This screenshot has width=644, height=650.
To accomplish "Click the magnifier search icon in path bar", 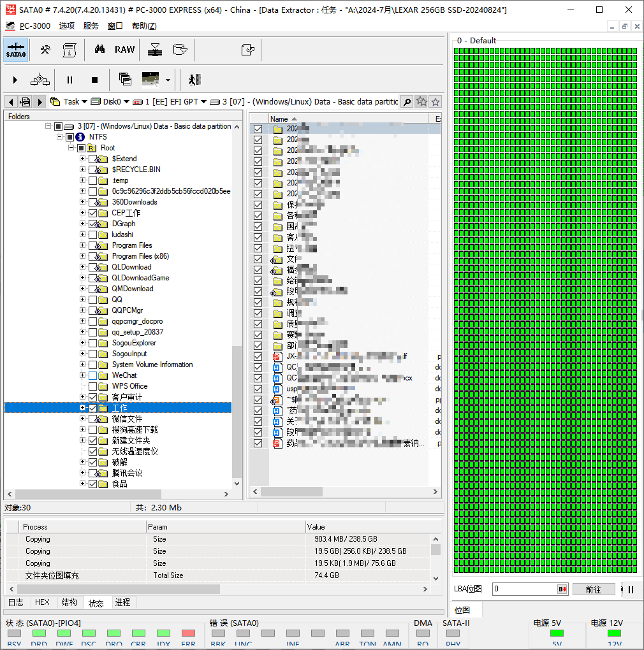I will pos(406,102).
